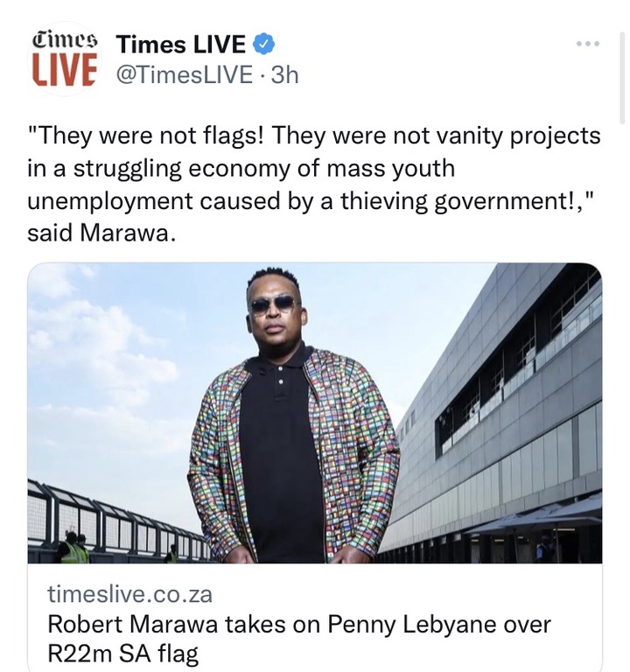Open the Times LIVE display name
The image size is (630, 672).
[x=181, y=44]
